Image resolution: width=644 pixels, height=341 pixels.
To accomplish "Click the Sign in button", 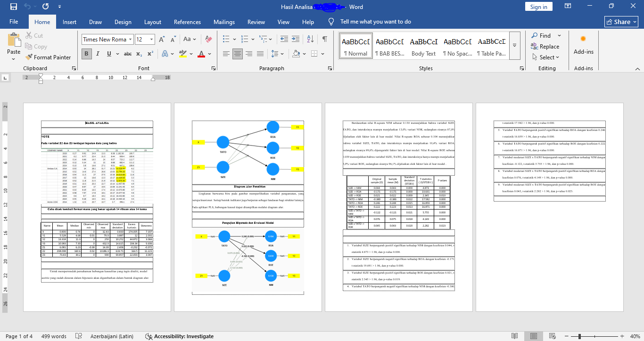I will click(x=538, y=7).
